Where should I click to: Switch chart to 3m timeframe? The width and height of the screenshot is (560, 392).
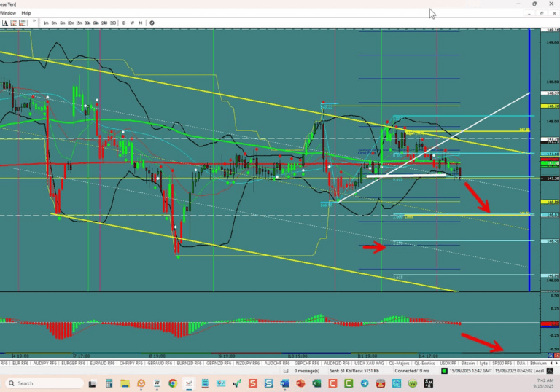54,23
